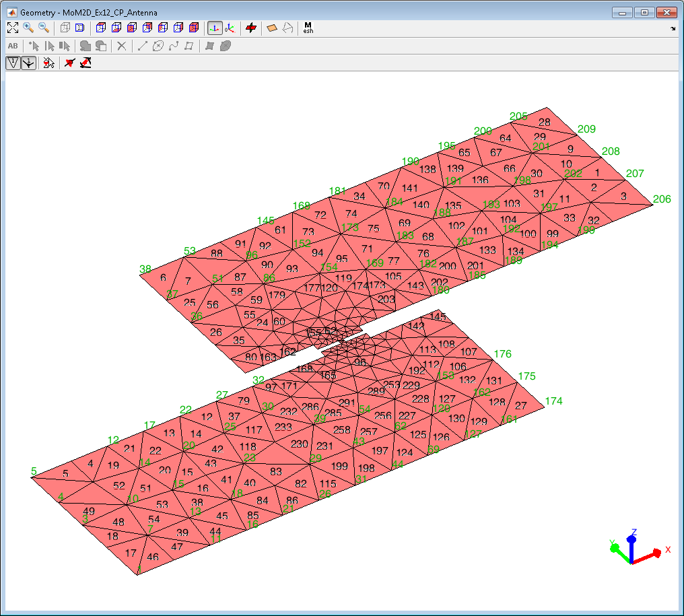The image size is (684, 616).
Task: Toggle vertex number labels button
Action: [28, 63]
